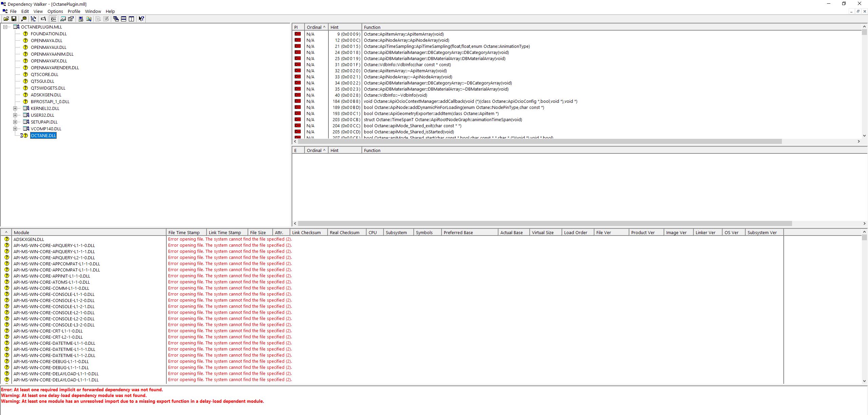
Task: Toggle the Full Paths (c:\) toolbar button
Action: point(43,19)
